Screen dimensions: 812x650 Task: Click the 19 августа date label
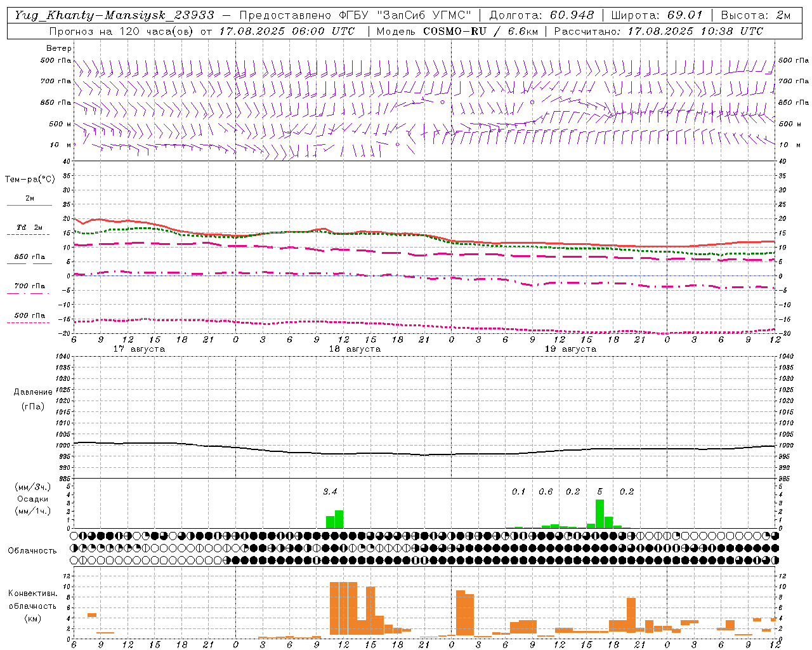570,349
